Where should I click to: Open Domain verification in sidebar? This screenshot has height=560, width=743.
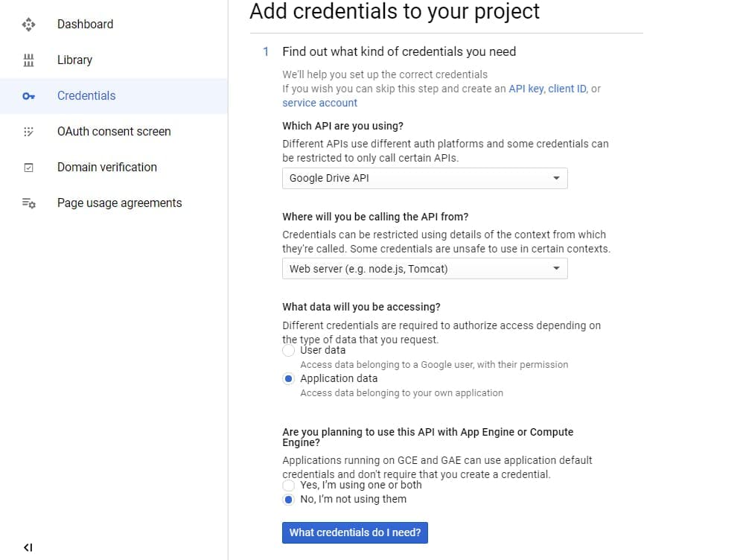[107, 168]
